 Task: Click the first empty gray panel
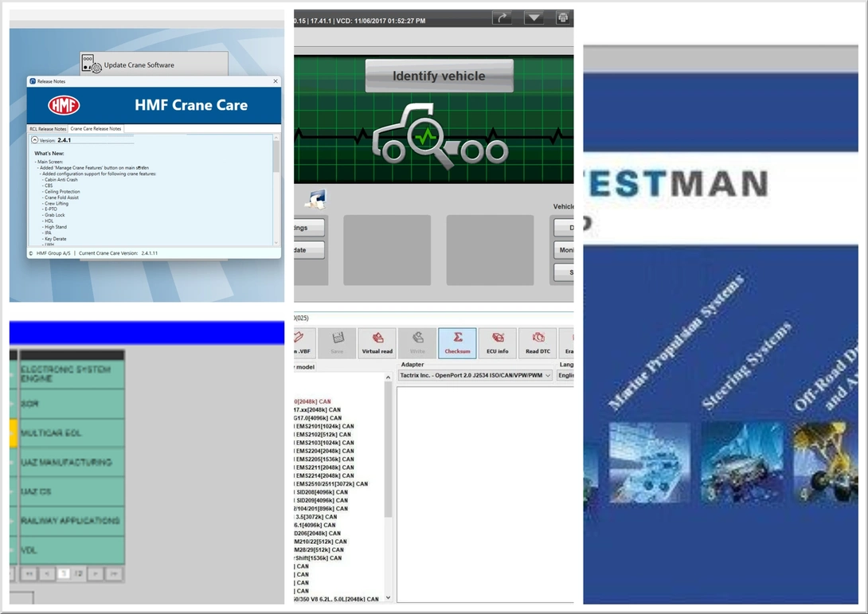tap(387, 250)
